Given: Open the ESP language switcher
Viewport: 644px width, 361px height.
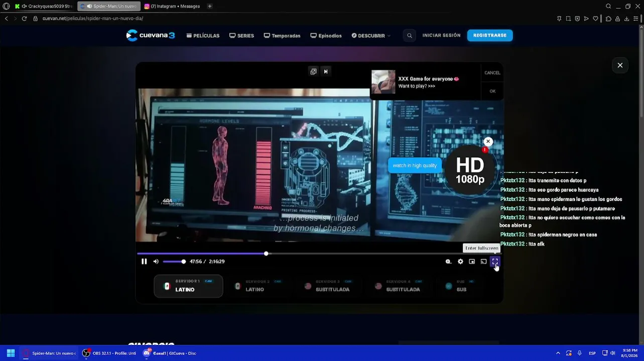Looking at the screenshot, I should coord(592,353).
